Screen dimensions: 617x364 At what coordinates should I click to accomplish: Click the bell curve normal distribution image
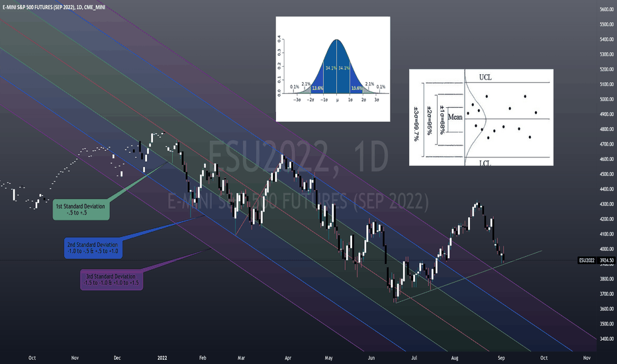333,69
